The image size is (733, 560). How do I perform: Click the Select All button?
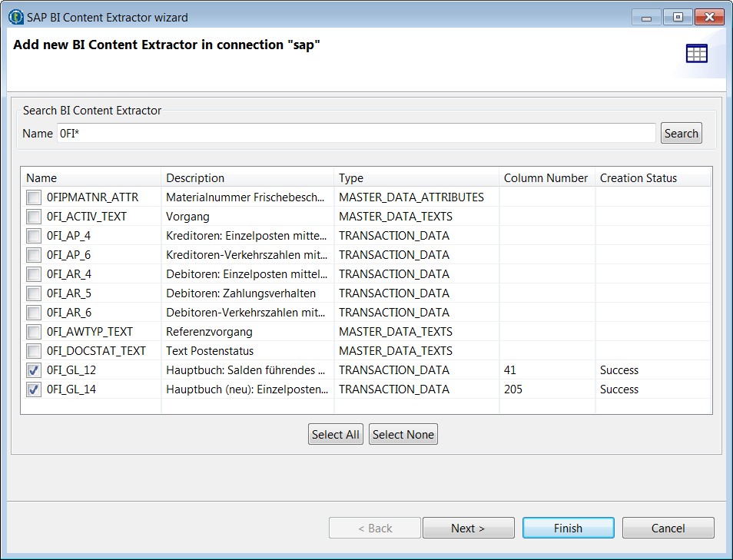tap(335, 435)
